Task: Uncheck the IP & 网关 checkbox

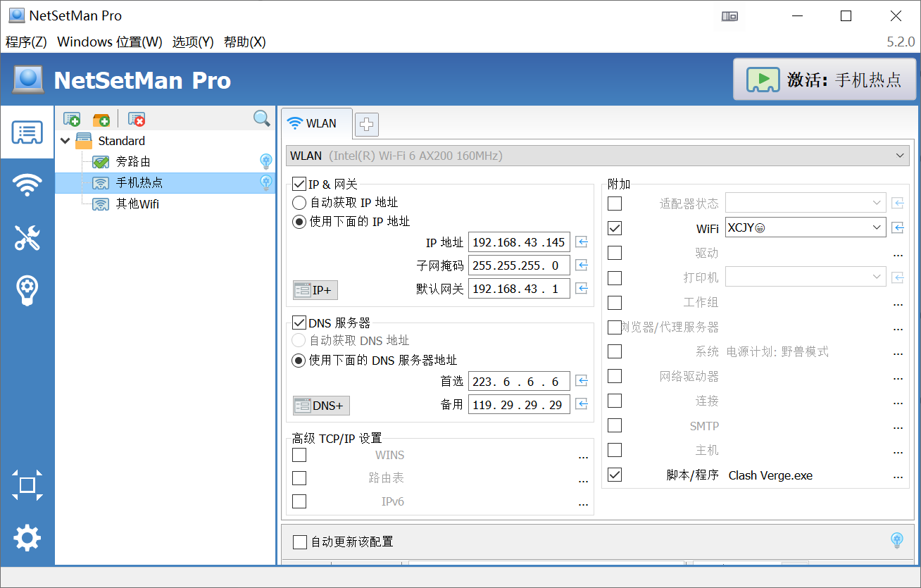Action: (x=299, y=184)
